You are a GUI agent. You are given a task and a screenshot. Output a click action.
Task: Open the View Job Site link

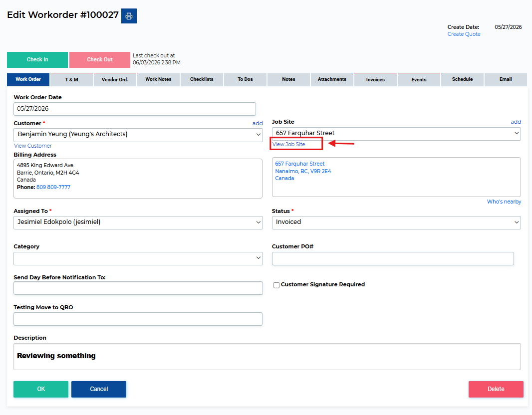(289, 145)
